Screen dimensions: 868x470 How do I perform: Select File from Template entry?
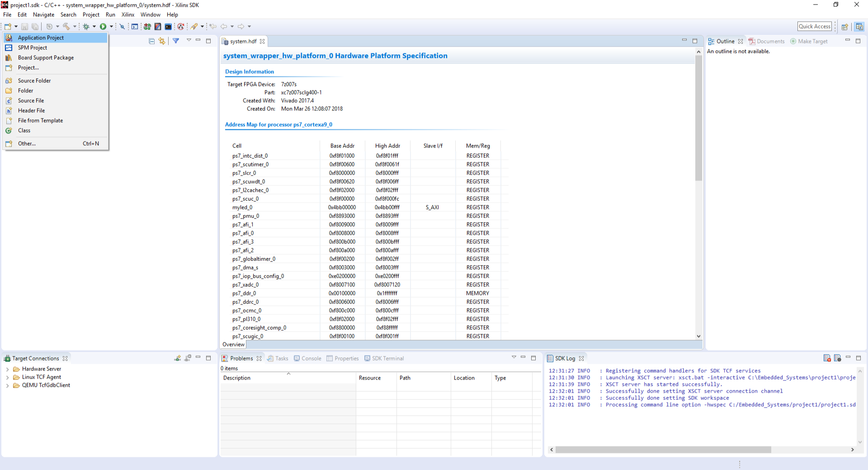56,120
